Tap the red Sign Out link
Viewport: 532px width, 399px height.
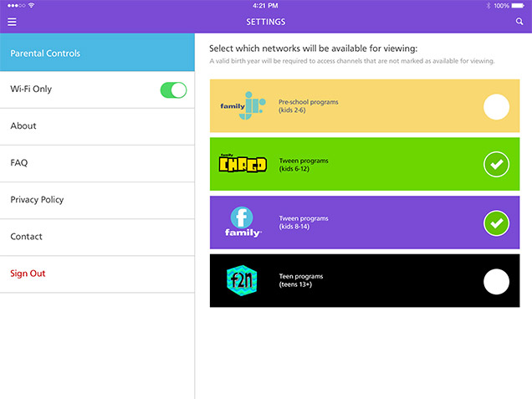(28, 274)
